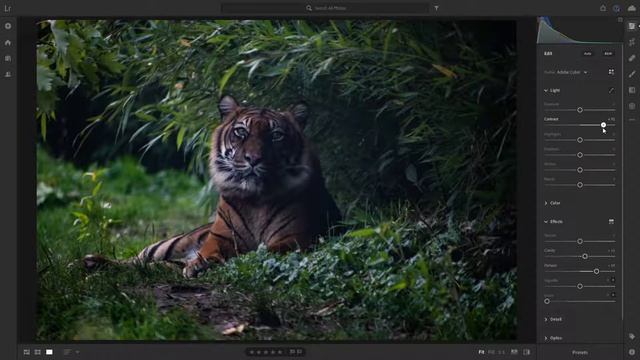Open the Tone Curve icon in Light
This screenshot has width=640, height=360.
coord(611,90)
